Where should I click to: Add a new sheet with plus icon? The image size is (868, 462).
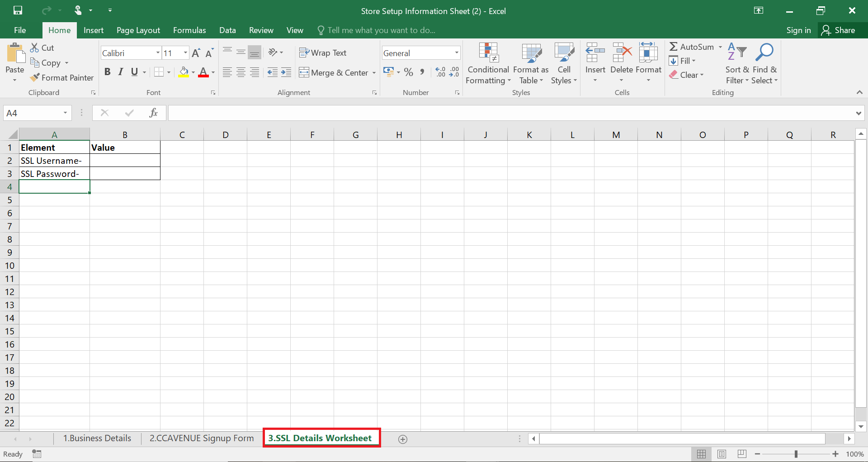(x=403, y=439)
